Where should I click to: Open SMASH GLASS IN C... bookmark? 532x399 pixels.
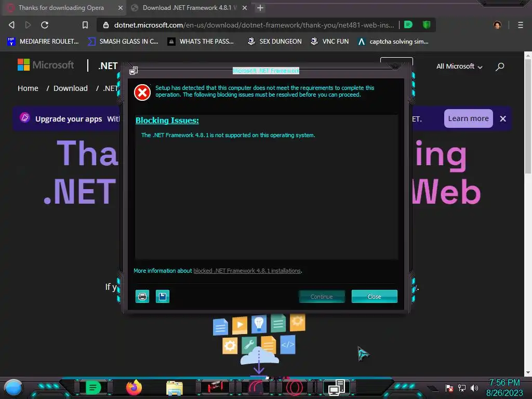[x=123, y=42]
